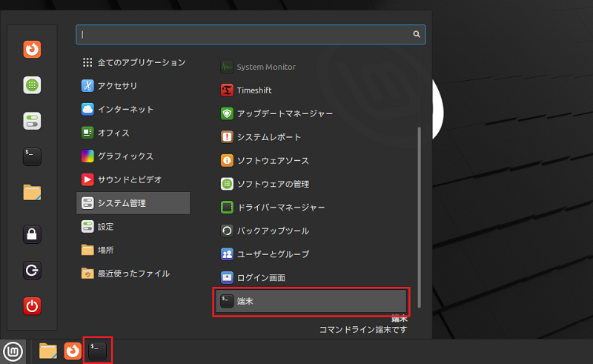Click the Linux Mint menu button in the panel
The width and height of the screenshot is (593, 364).
pos(13,351)
